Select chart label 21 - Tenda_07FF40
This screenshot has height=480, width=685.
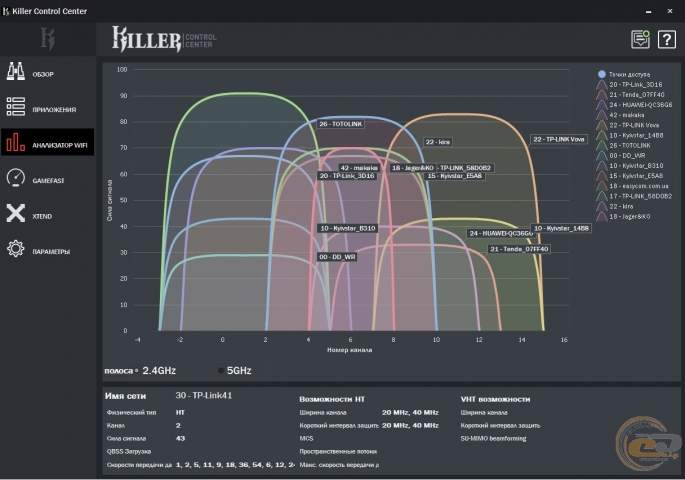(519, 249)
